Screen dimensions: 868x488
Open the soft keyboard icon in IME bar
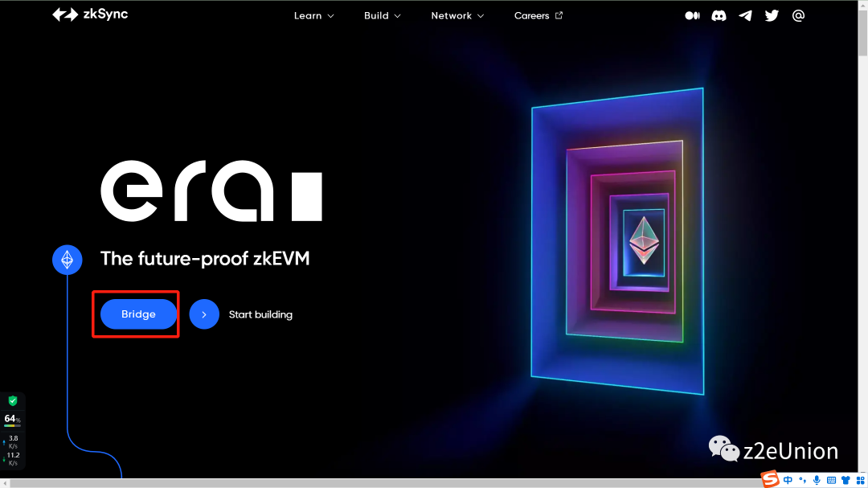pyautogui.click(x=831, y=480)
